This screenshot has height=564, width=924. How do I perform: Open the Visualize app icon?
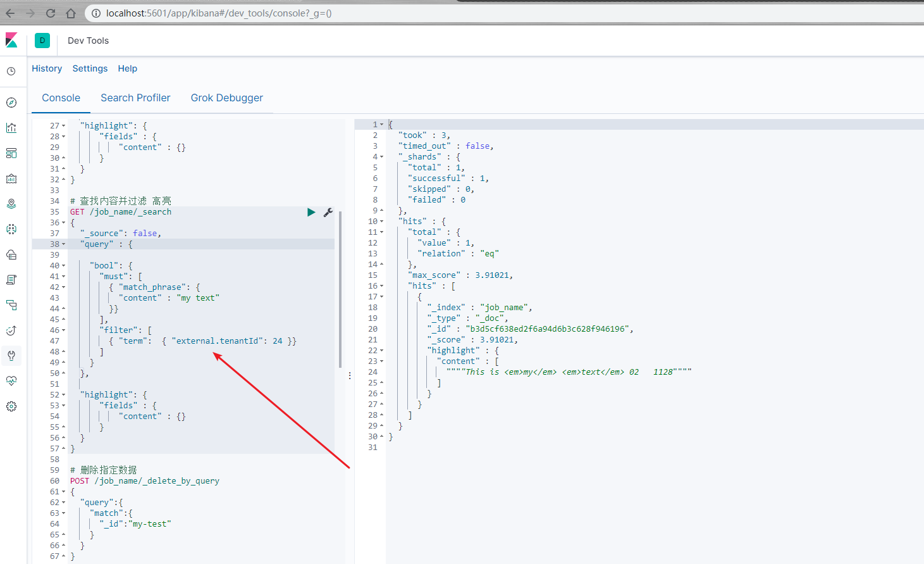click(11, 127)
